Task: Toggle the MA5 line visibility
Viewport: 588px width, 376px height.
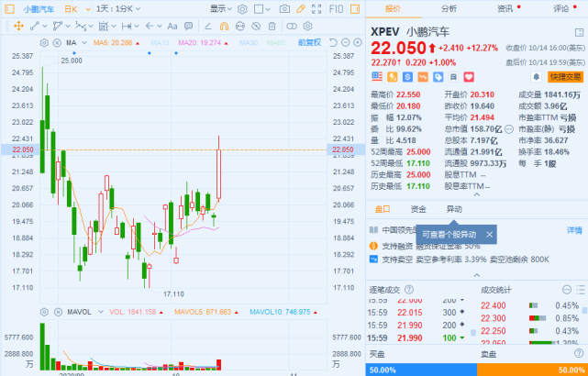Action: [116, 43]
